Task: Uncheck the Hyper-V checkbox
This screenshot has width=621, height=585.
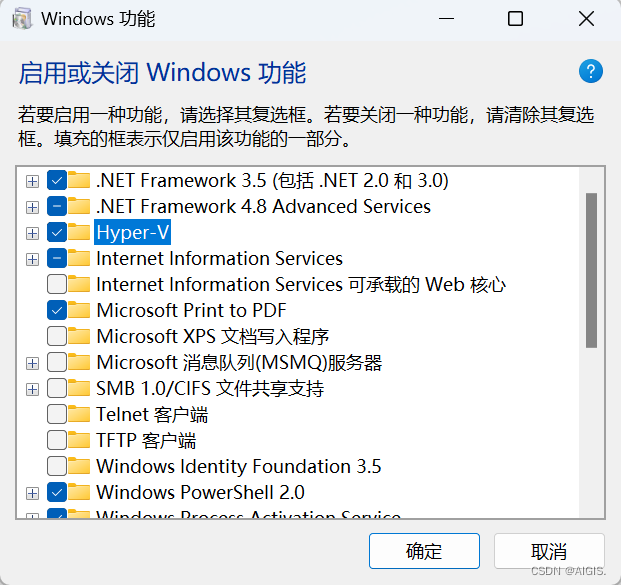Action: click(57, 232)
